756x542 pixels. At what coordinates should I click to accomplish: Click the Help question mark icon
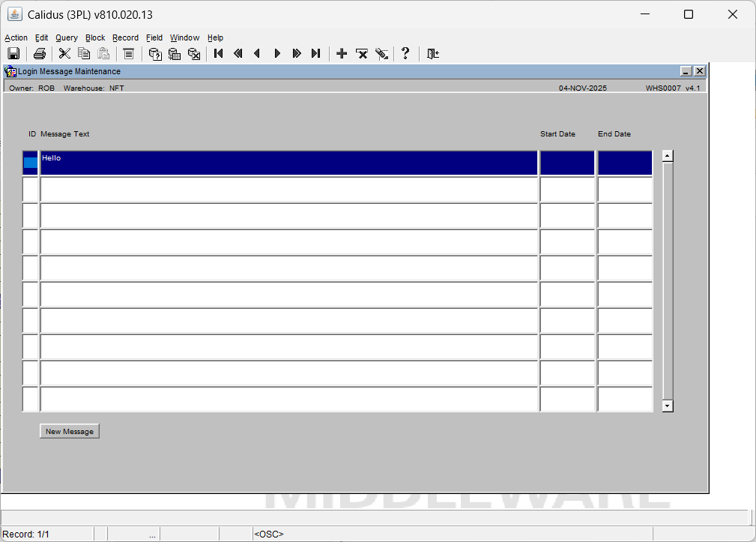405,53
